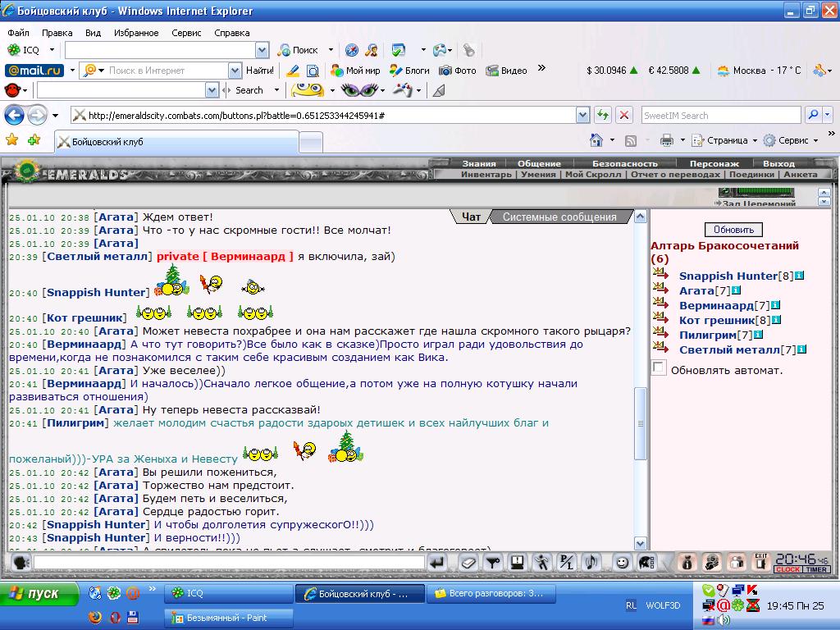Click the group of people icon in bottom bar
This screenshot has width=840, height=630.
[737, 563]
